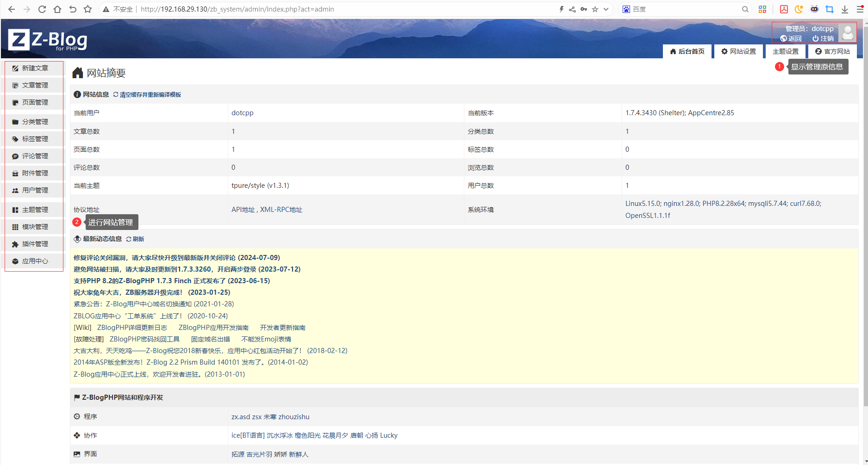Switch to the 网站设置 tab
The image size is (868, 465).
coord(738,51)
